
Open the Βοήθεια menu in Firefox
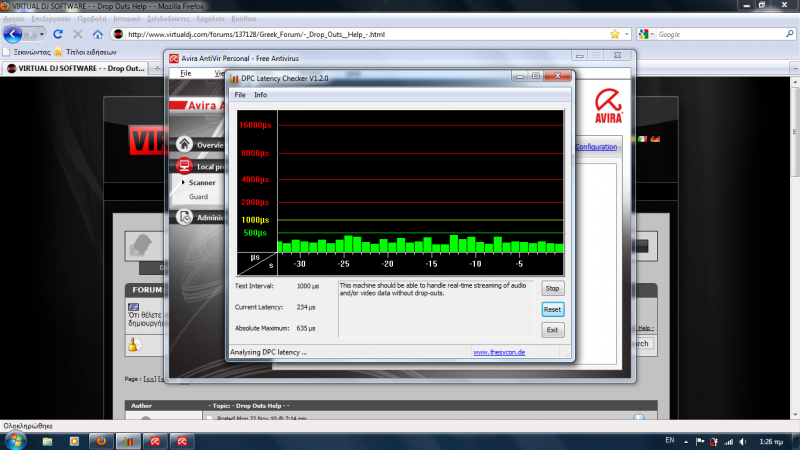coord(243,19)
